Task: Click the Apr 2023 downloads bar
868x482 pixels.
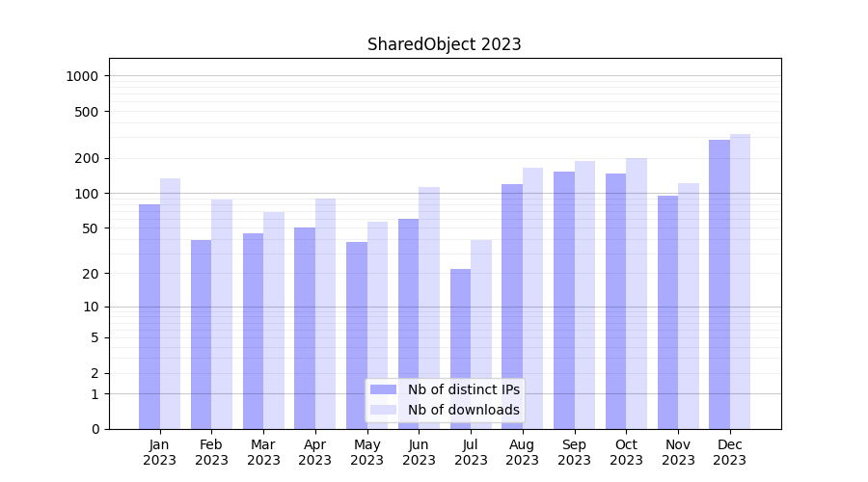Action: click(325, 313)
